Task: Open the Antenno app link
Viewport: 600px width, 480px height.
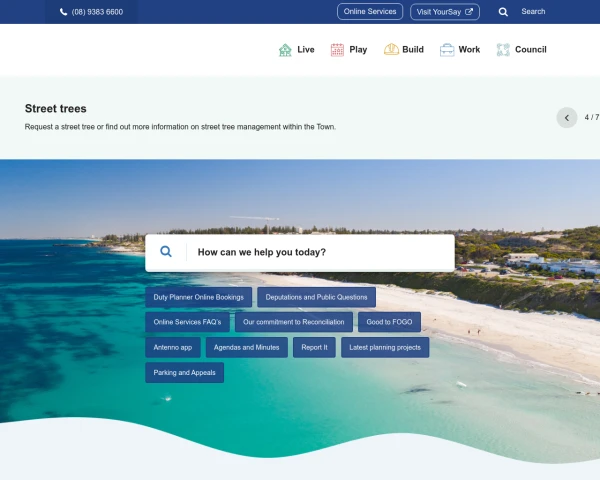Action: click(172, 347)
